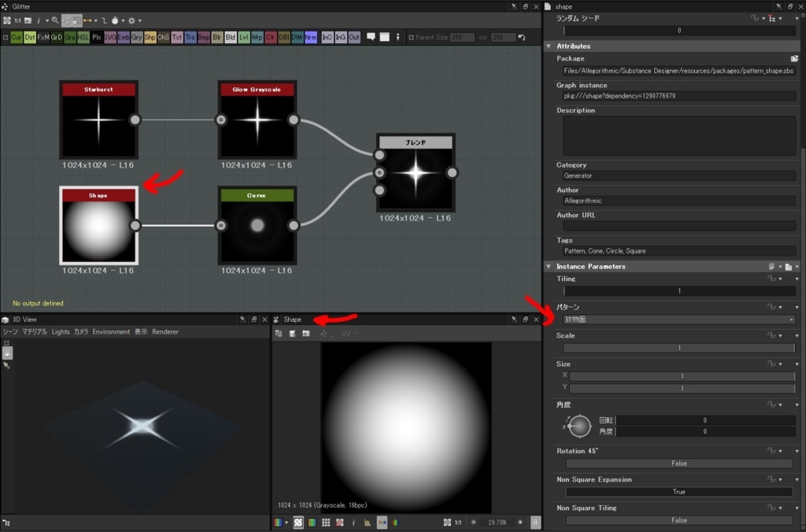
Task: Insert FX-Map node via FxM button
Action: click(x=43, y=38)
